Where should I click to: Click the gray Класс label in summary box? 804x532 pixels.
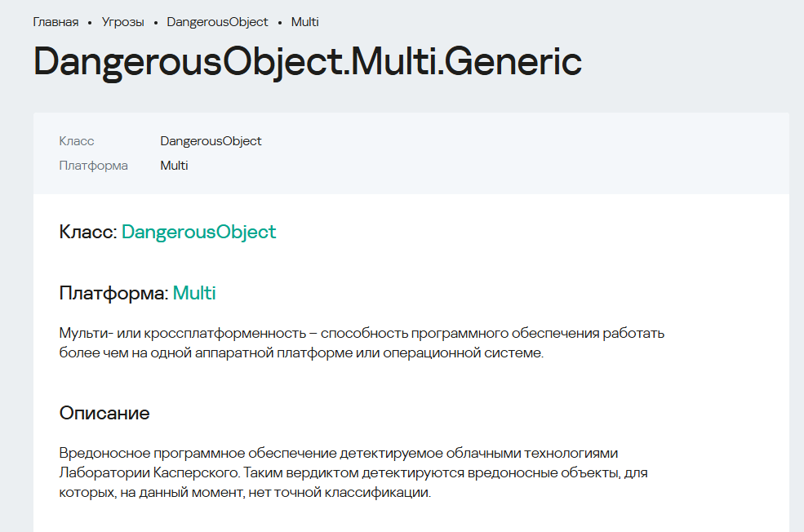coord(77,141)
